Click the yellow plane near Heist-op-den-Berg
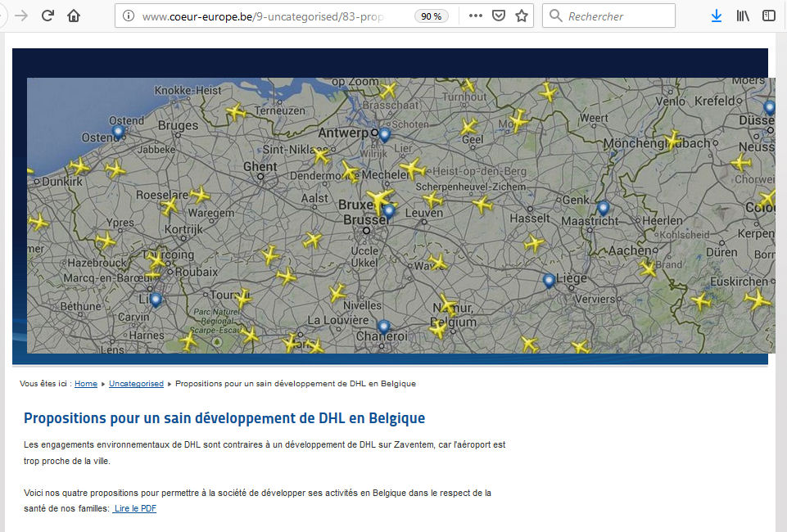 413,169
